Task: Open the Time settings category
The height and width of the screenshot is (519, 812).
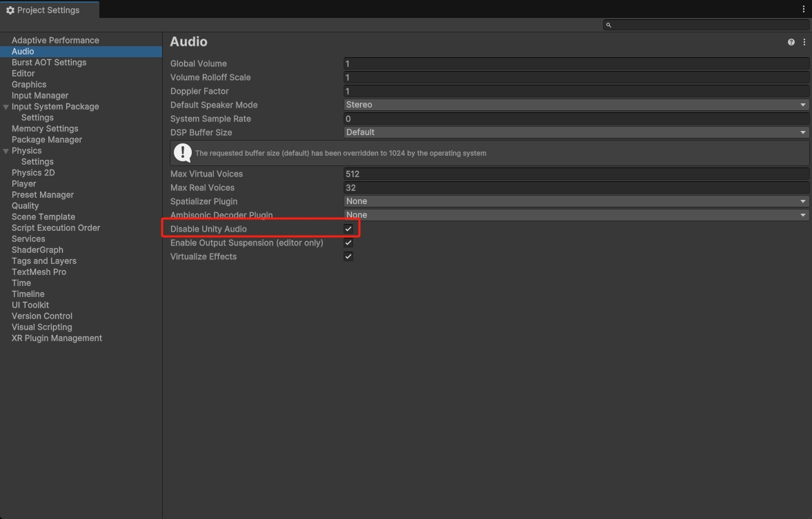Action: tap(21, 283)
